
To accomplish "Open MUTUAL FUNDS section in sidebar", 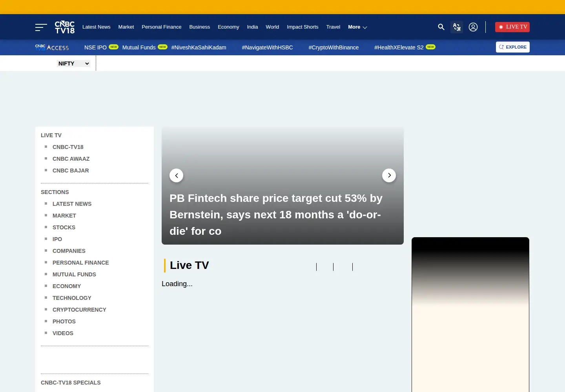I will click(x=74, y=274).
